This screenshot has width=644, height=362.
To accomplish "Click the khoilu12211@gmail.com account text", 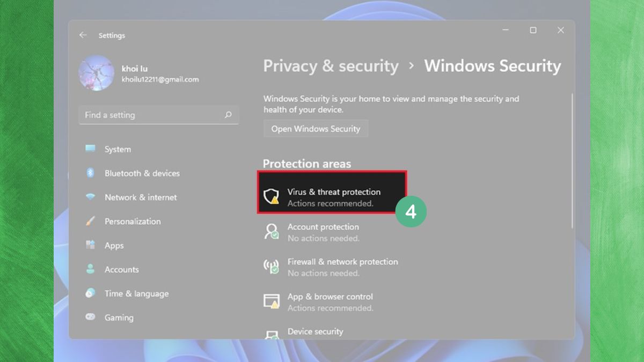I will pos(160,79).
